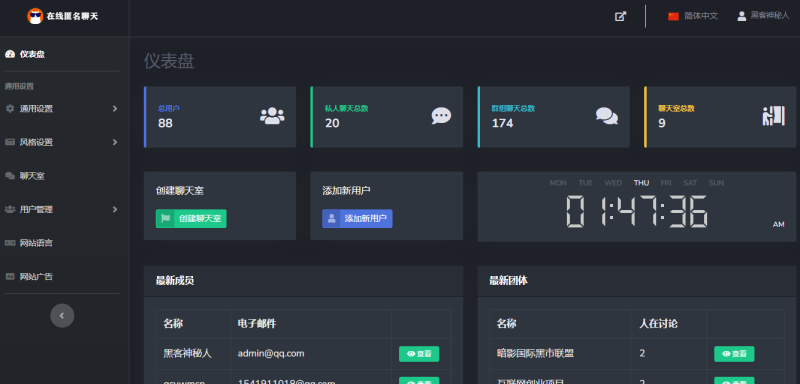This screenshot has height=384, width=800.
Task: Click the ad icon beside 网站广告
Action: click(x=10, y=277)
